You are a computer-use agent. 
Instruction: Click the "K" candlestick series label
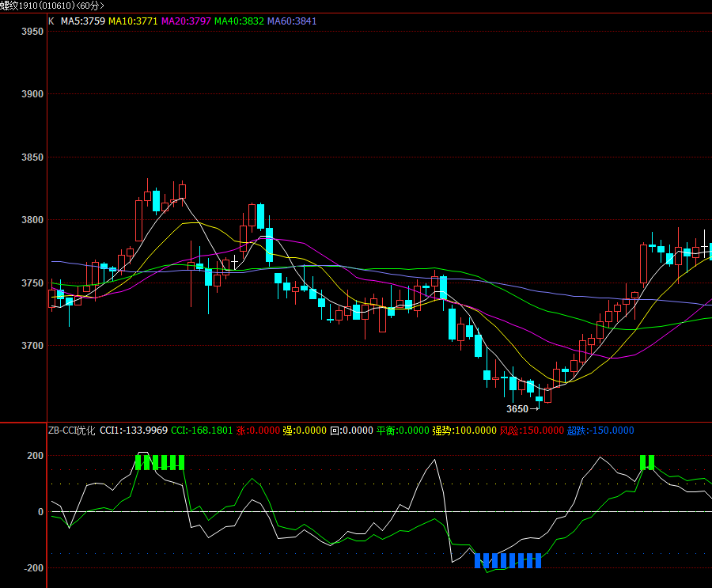[x=51, y=21]
